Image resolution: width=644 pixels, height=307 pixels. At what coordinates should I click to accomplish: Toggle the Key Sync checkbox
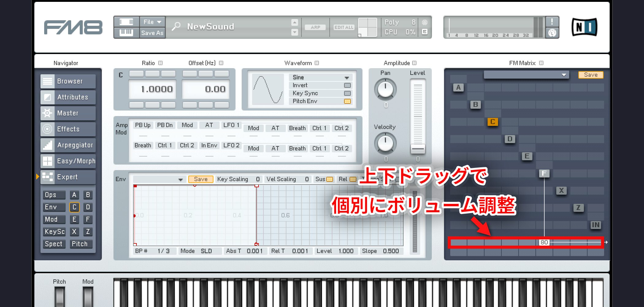[347, 93]
